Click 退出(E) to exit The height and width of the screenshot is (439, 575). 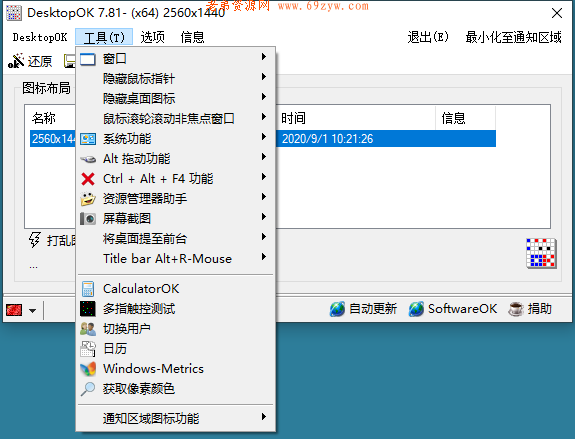point(428,37)
